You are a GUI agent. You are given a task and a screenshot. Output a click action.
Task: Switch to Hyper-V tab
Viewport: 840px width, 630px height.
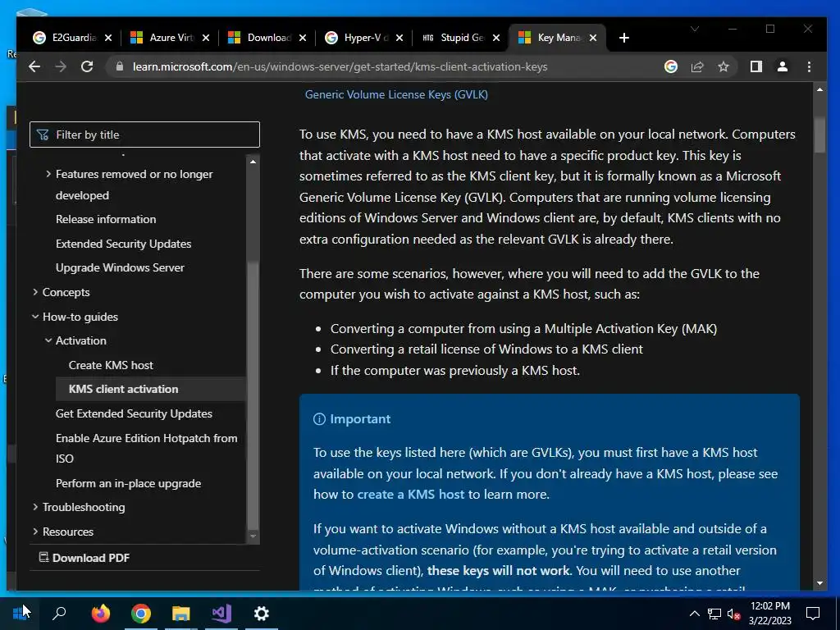tap(363, 38)
